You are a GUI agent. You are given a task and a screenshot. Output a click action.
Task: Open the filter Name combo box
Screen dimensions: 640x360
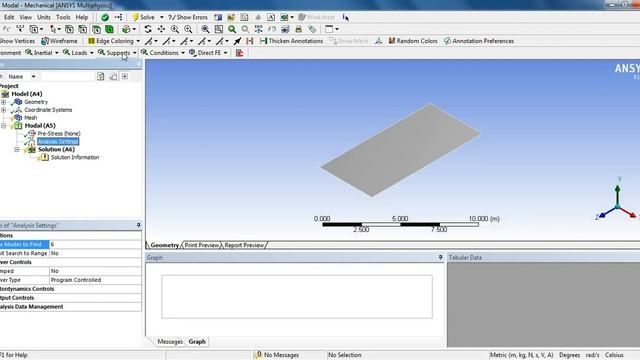22,76
